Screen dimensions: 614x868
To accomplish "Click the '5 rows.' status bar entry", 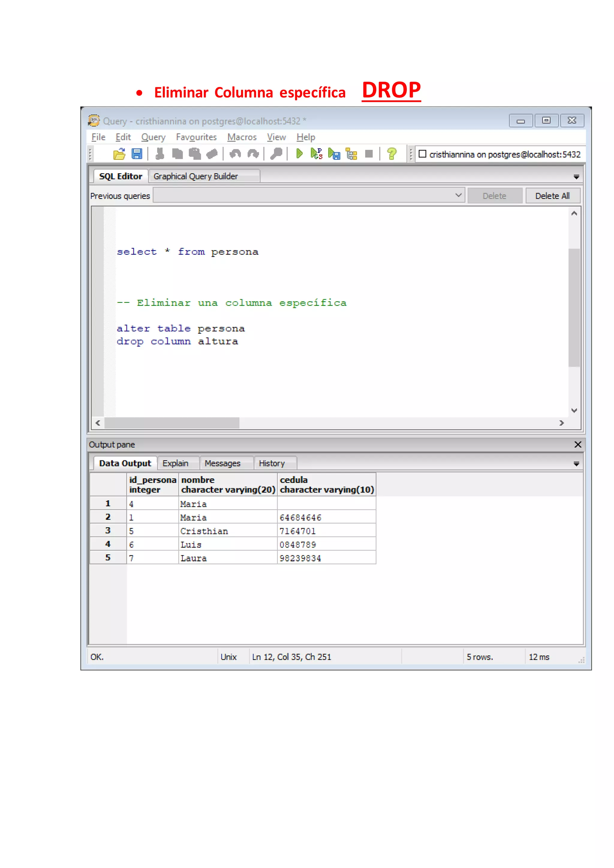I will pyautogui.click(x=480, y=657).
